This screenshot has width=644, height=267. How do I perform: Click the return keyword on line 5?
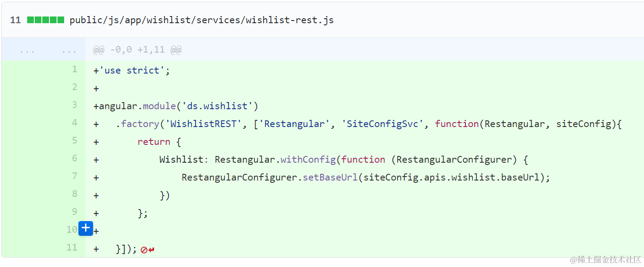154,142
